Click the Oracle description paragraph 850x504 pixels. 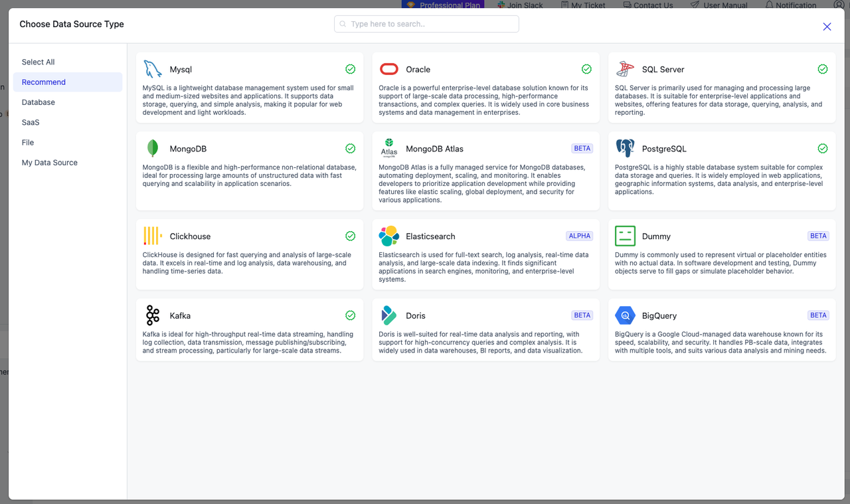(x=485, y=100)
